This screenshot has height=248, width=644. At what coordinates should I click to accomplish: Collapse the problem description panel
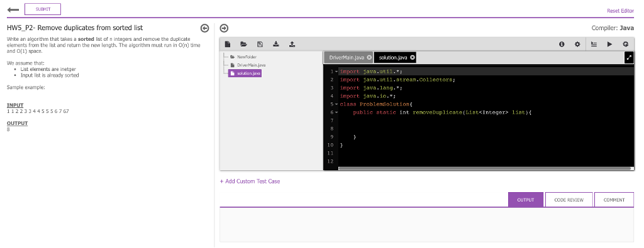204,28
